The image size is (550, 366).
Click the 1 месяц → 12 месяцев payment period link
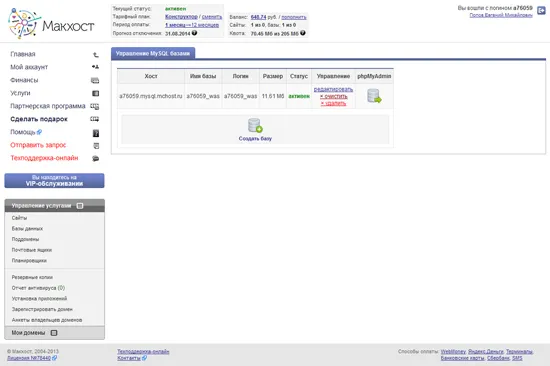coord(192,25)
